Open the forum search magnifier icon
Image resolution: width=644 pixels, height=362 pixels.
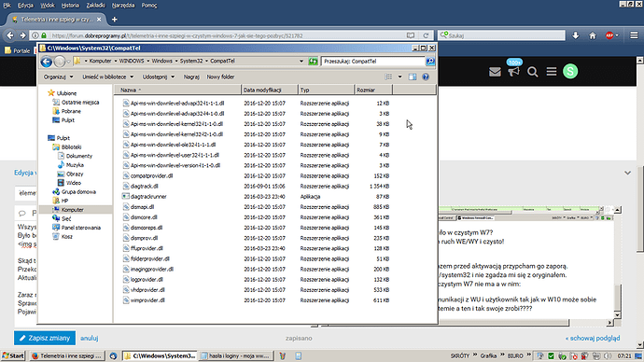click(x=533, y=72)
